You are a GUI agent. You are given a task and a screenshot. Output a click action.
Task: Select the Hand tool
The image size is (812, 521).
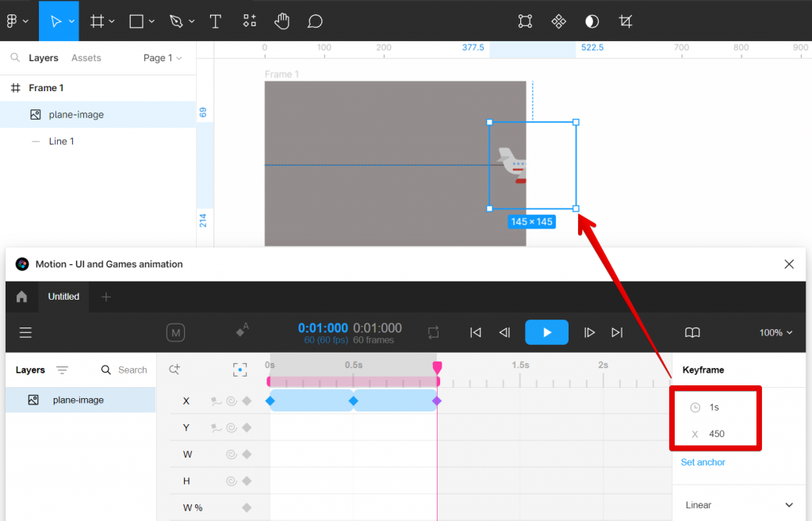click(282, 21)
